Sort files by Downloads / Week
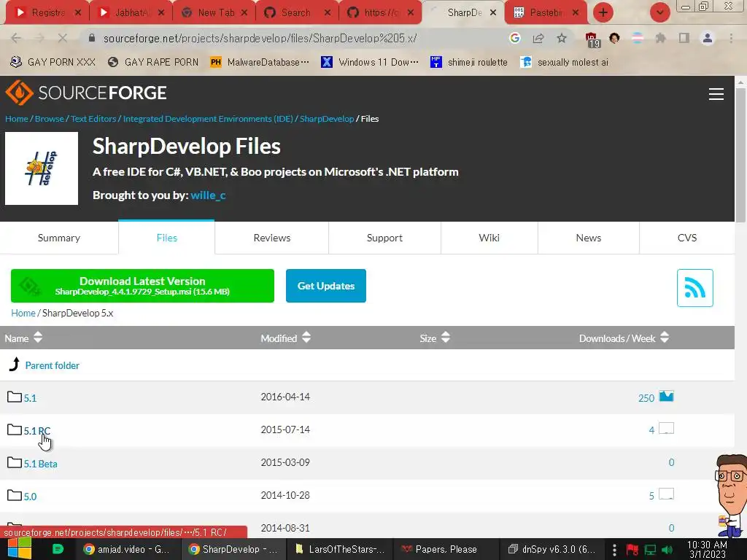 (624, 338)
